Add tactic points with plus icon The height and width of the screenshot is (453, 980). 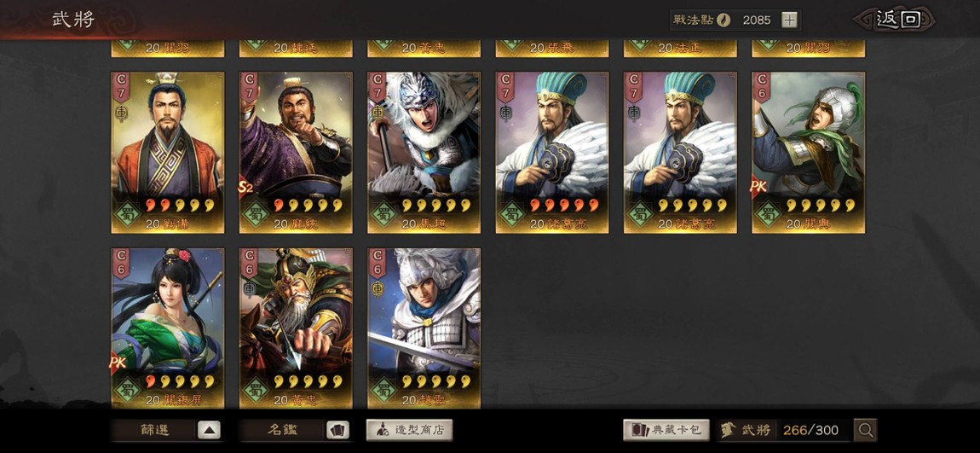pyautogui.click(x=789, y=20)
